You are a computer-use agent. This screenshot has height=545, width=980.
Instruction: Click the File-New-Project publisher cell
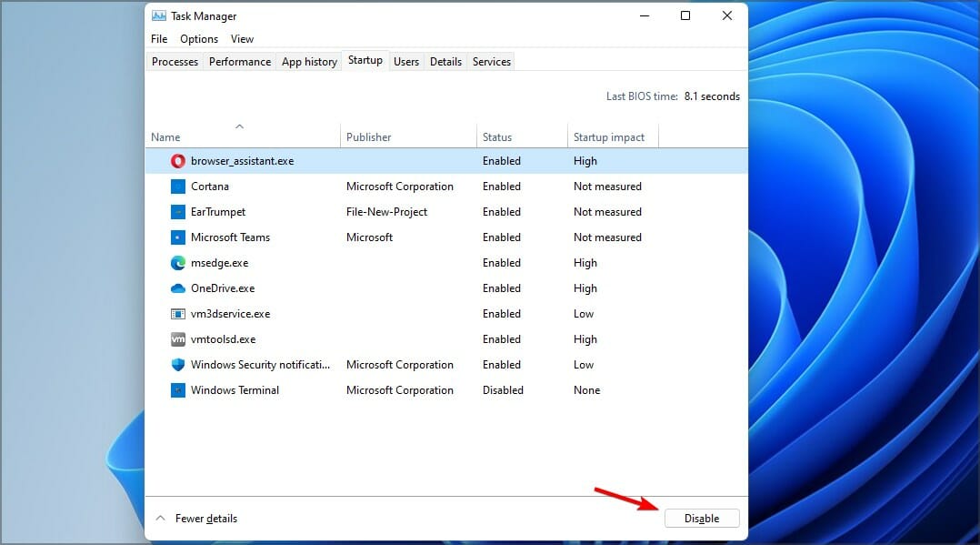(x=387, y=212)
